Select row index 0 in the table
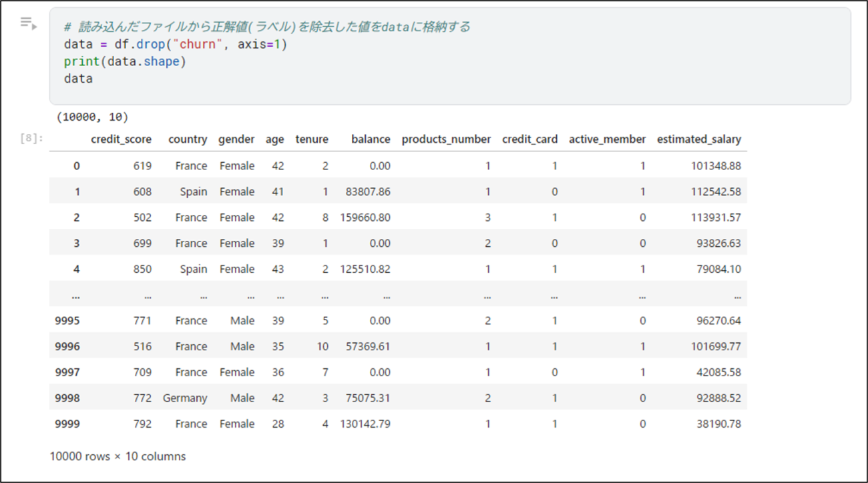This screenshot has height=483, width=868. point(76,166)
